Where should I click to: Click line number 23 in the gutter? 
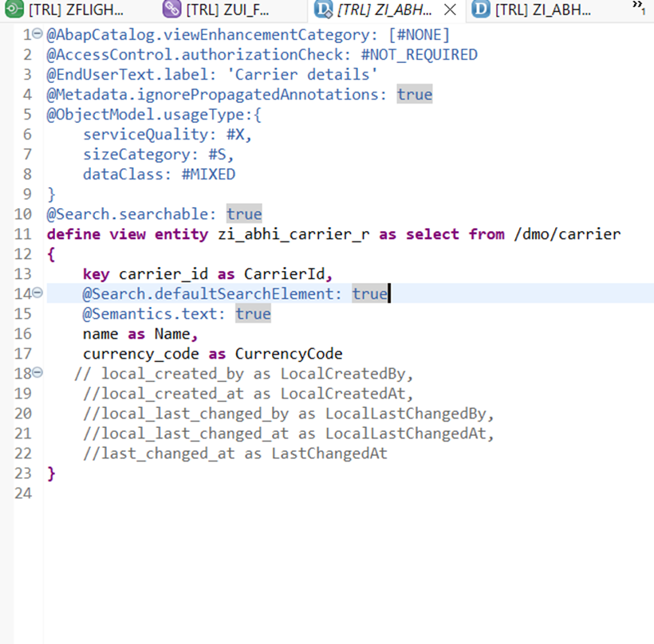click(23, 473)
